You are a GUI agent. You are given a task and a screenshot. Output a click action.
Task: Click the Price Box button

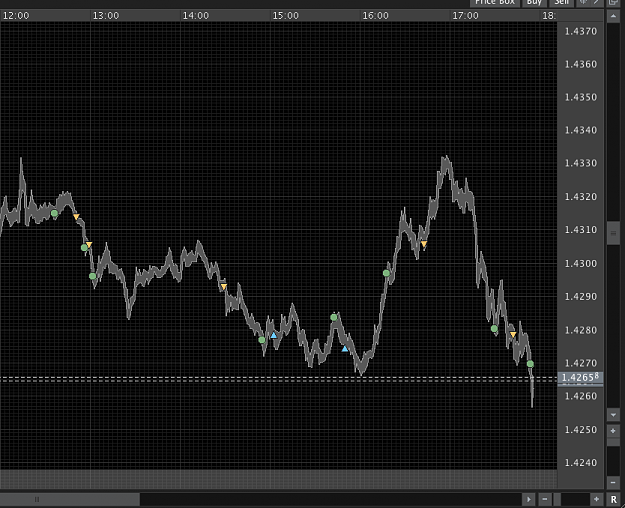(495, 3)
